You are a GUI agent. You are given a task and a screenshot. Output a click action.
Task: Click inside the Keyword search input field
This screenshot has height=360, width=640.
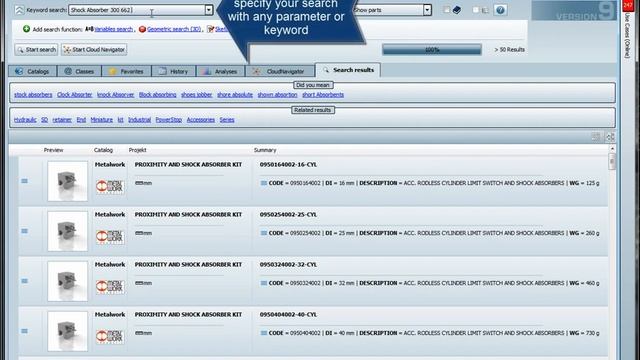pyautogui.click(x=137, y=10)
